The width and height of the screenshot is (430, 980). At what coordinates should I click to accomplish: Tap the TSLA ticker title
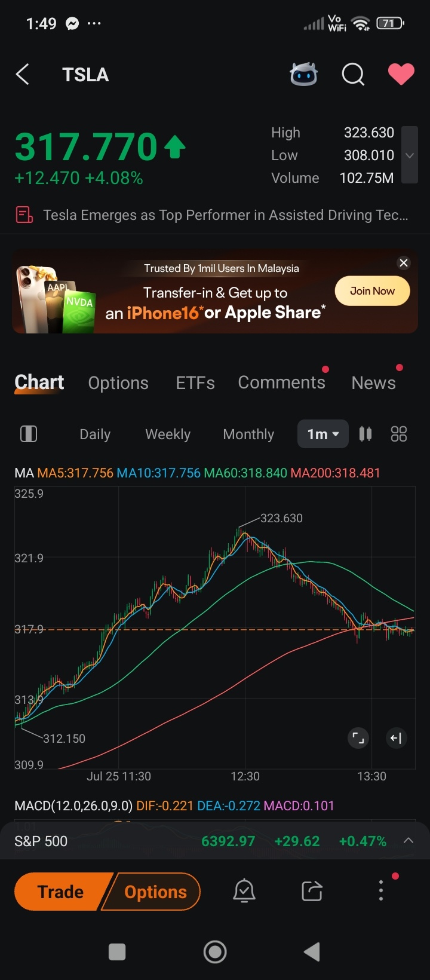(85, 75)
